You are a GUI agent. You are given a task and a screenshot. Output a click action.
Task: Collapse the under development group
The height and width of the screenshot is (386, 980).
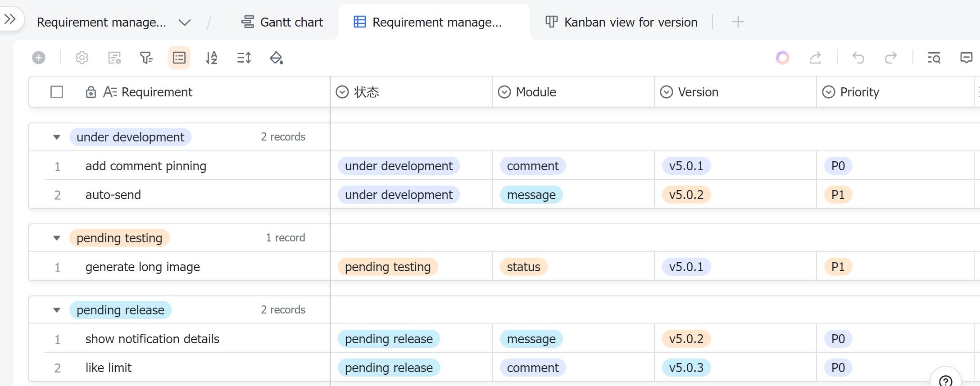(57, 137)
